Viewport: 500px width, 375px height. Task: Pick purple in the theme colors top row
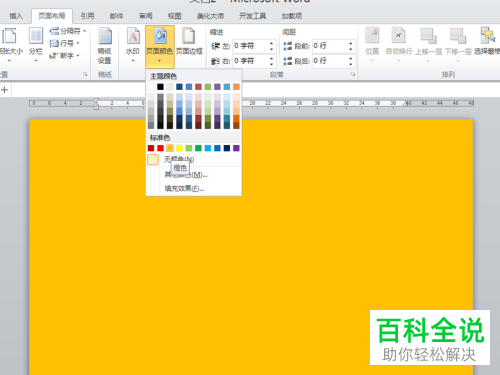point(217,87)
